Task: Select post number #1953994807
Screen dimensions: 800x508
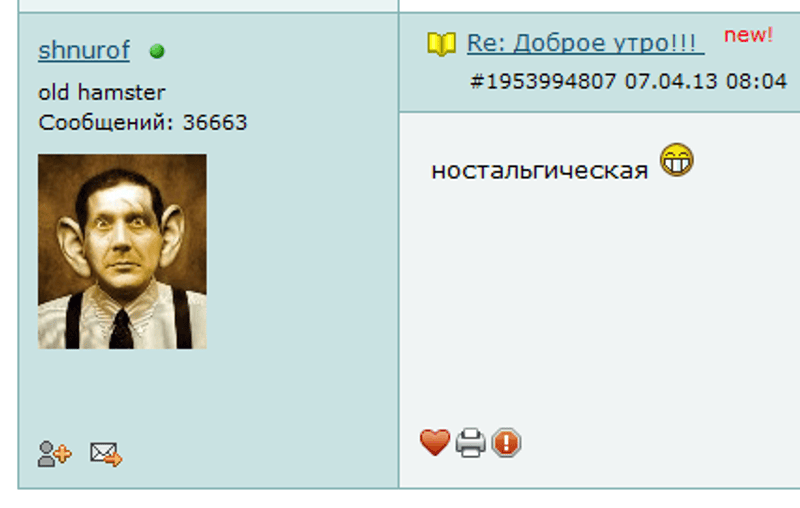Action: tap(543, 81)
